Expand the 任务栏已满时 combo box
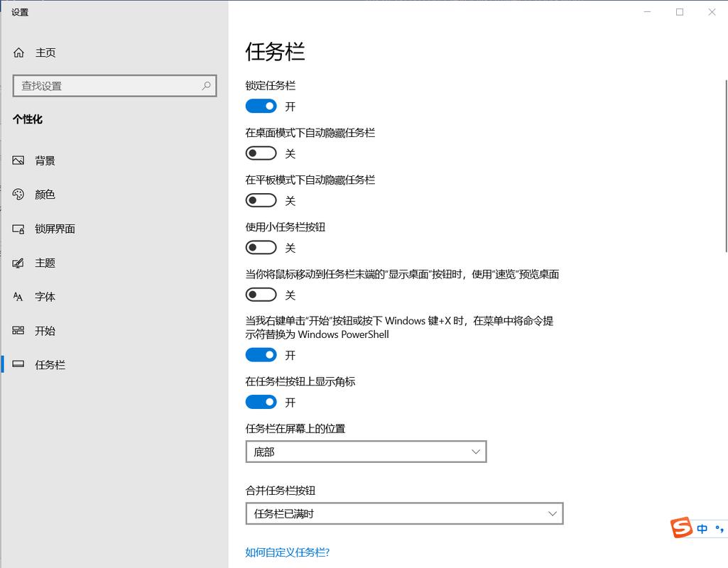The width and height of the screenshot is (728, 568). click(x=404, y=513)
